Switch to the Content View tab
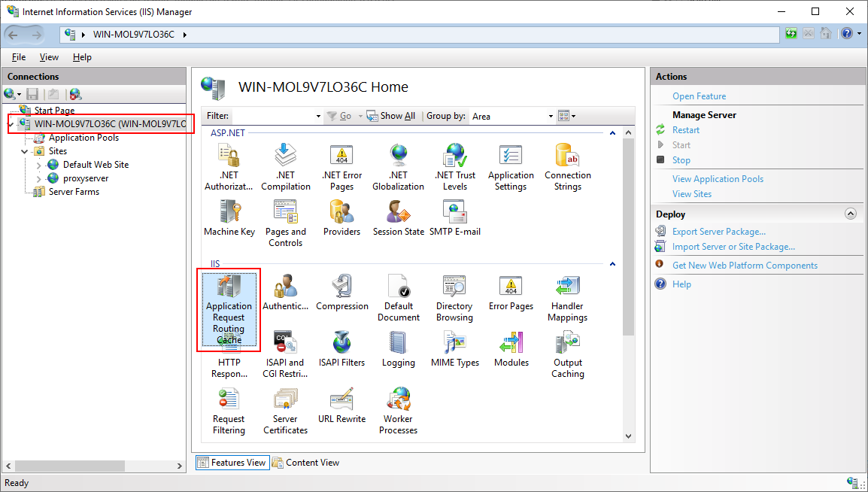Image resolution: width=868 pixels, height=492 pixels. coord(305,463)
